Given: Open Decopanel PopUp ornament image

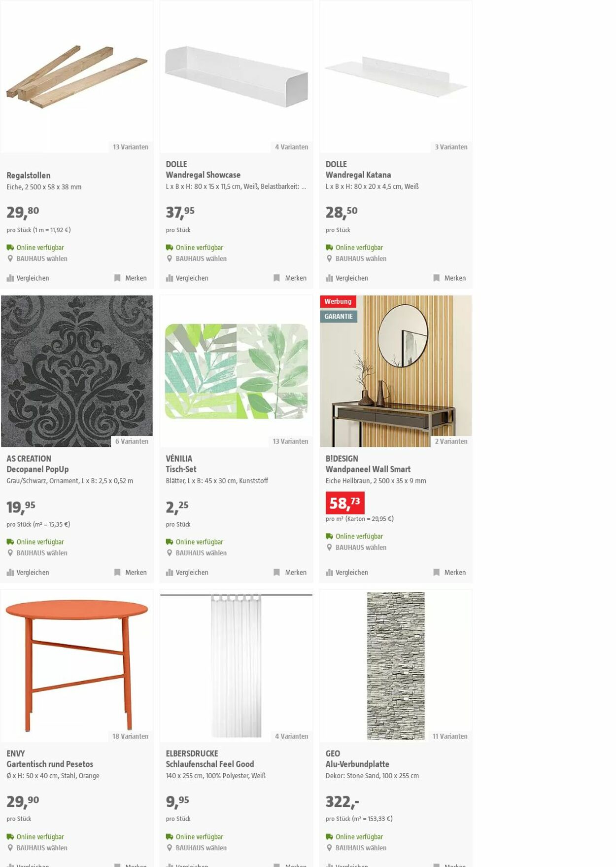Looking at the screenshot, I should click(77, 371).
